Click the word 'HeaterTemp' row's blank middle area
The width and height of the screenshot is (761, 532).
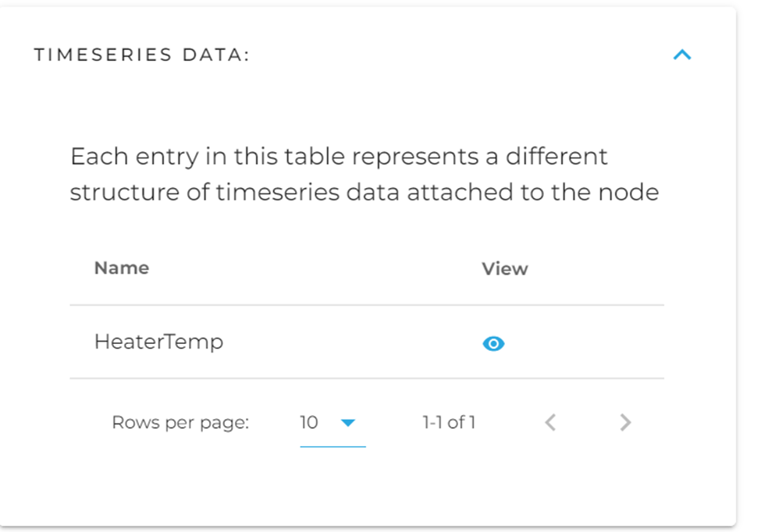coord(351,342)
